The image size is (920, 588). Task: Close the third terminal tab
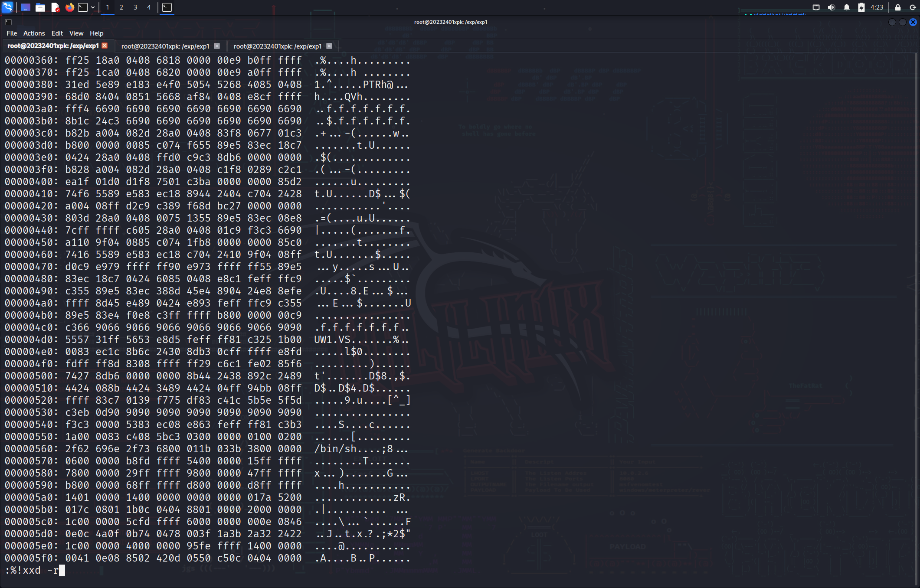[x=329, y=46]
